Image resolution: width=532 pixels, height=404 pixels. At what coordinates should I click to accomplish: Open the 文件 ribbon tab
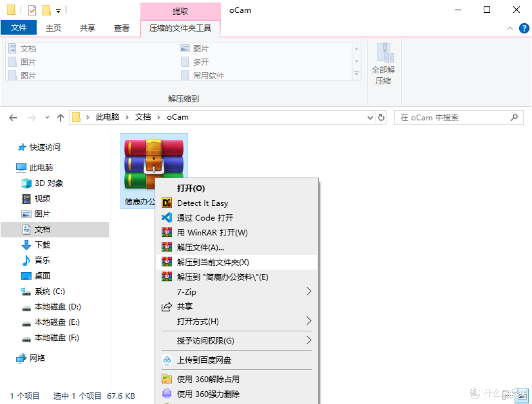tap(19, 28)
